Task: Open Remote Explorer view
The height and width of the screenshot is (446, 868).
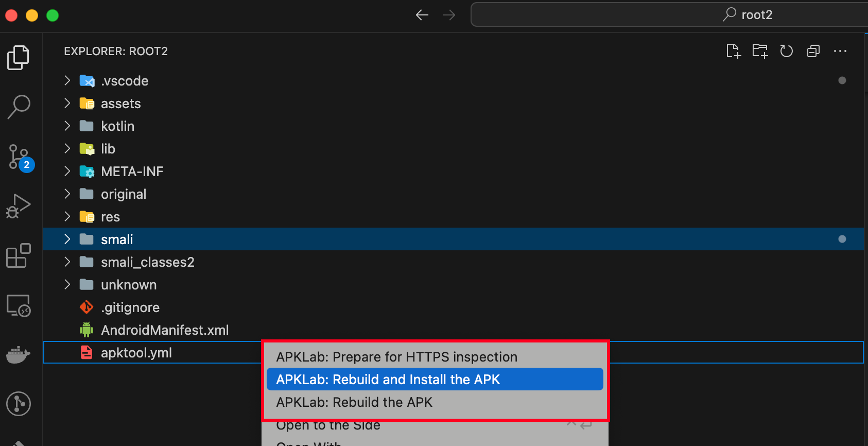Action: click(19, 305)
